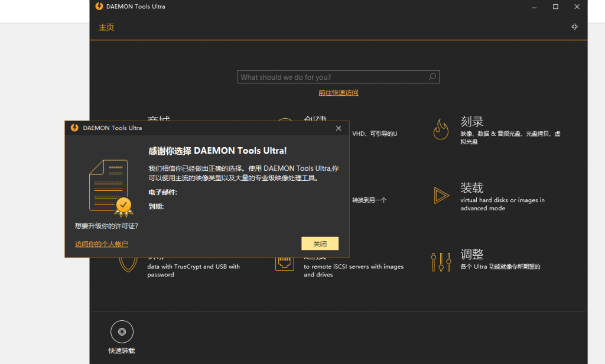Image resolution: width=605 pixels, height=364 pixels.
Task: Close the DAEMON Tools Ultra license dialog
Action: [339, 128]
